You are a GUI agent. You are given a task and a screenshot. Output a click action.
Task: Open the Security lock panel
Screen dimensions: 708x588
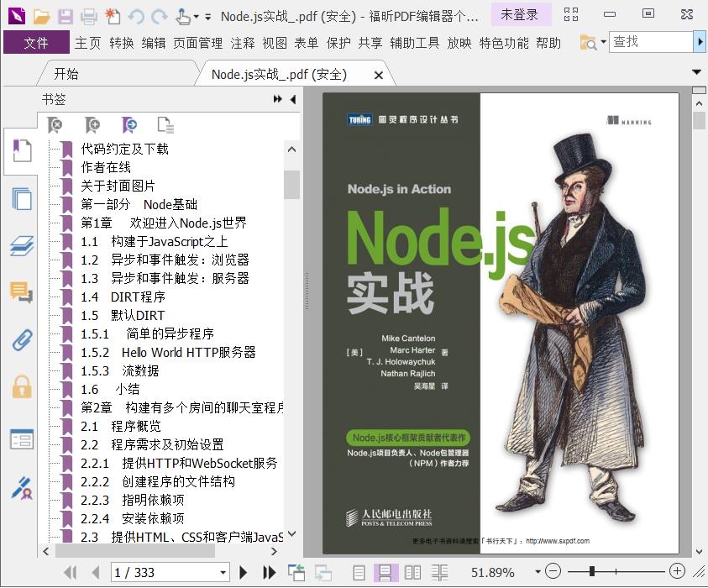pos(22,386)
